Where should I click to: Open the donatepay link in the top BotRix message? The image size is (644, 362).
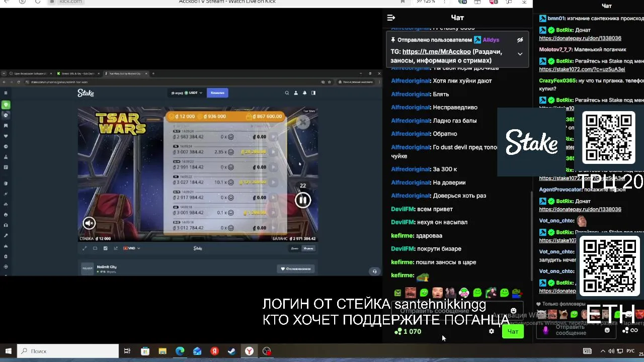pyautogui.click(x=580, y=38)
